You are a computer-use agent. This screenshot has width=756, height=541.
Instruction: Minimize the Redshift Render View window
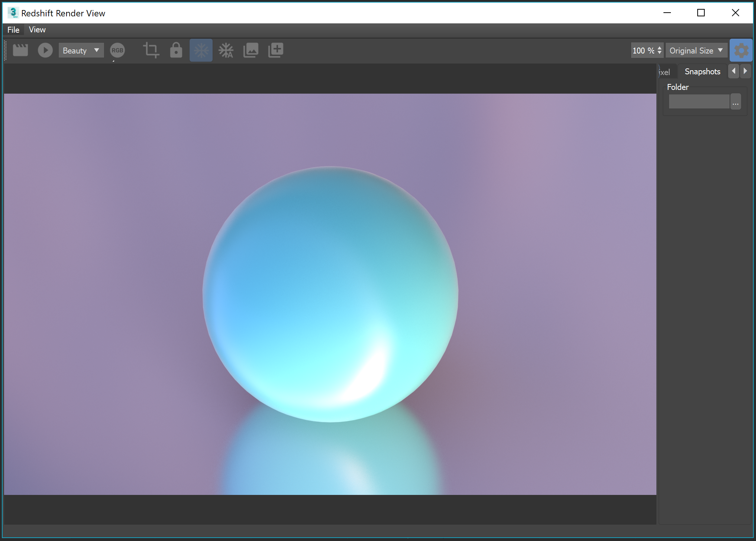tap(667, 13)
